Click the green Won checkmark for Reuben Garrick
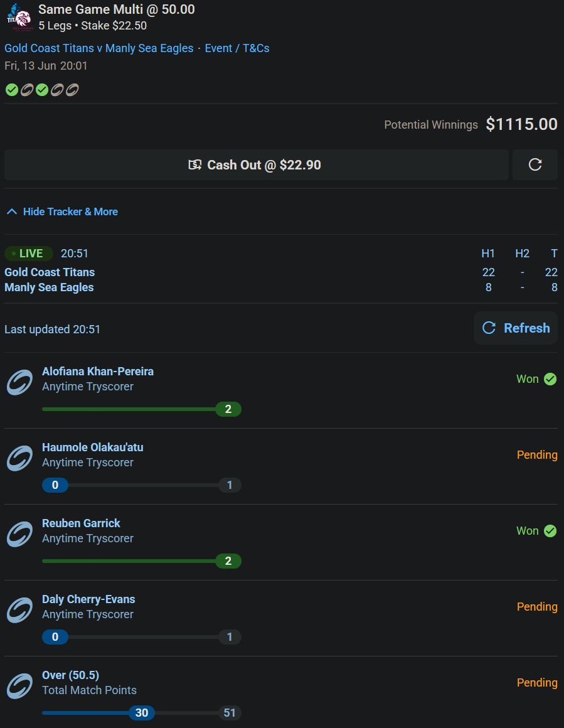 click(x=550, y=531)
